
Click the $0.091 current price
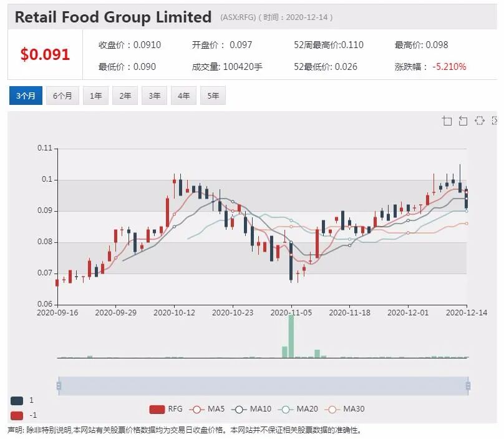point(45,54)
